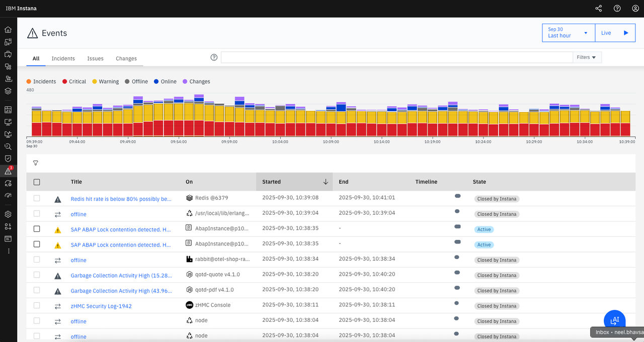Click the Live play button
Viewport: 644px width, 342px height.
615,33
